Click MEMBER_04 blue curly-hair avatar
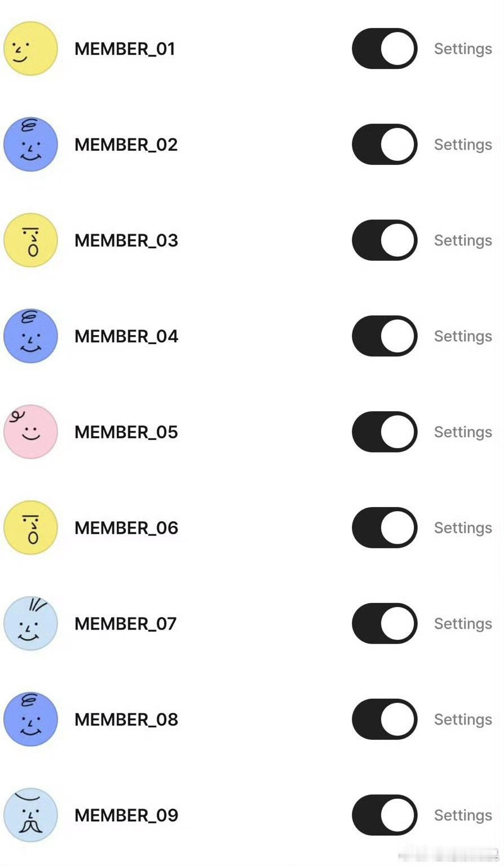This screenshot has width=504, height=866. pos(31,336)
